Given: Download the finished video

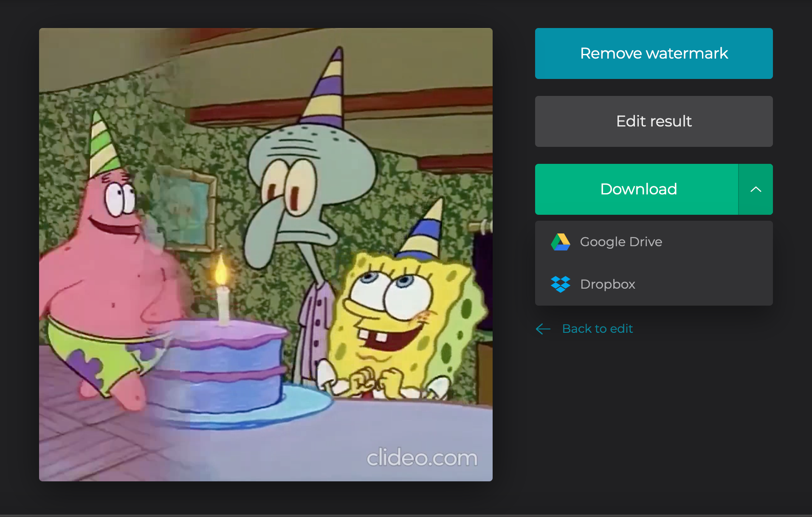Looking at the screenshot, I should [x=637, y=189].
